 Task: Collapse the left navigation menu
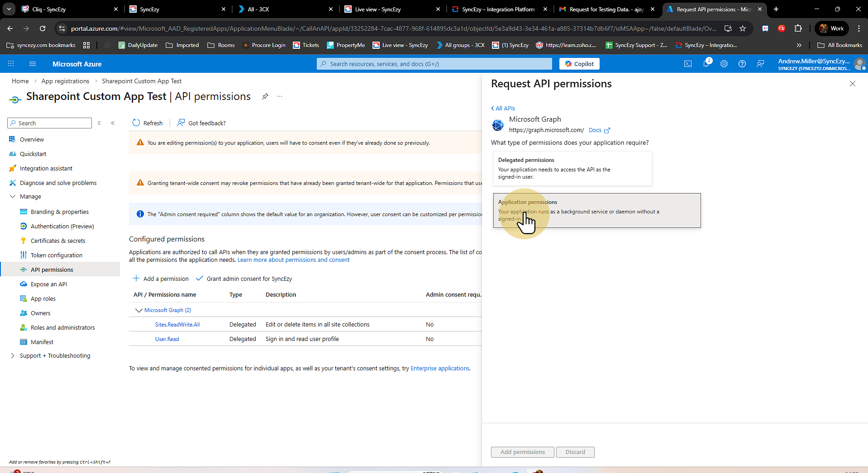coord(113,123)
